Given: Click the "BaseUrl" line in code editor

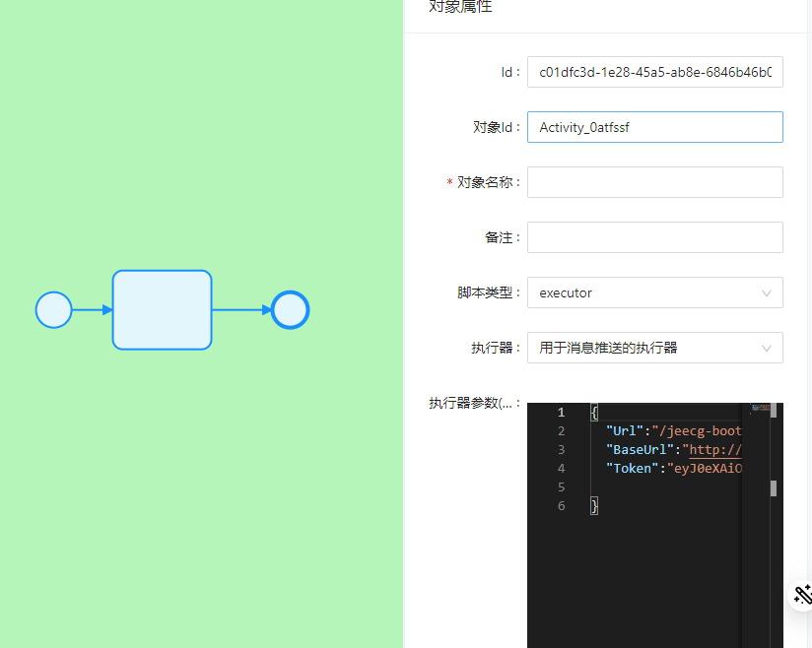Looking at the screenshot, I should tap(673, 449).
